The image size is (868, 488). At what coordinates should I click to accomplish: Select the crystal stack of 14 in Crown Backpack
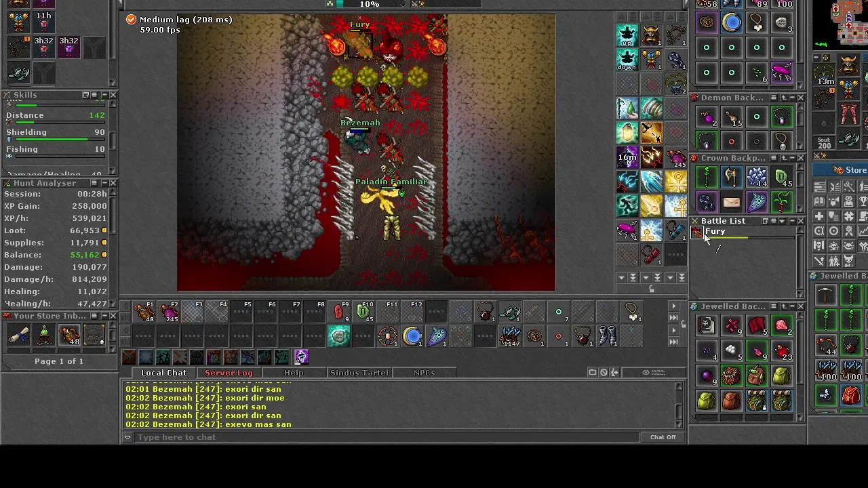756,177
